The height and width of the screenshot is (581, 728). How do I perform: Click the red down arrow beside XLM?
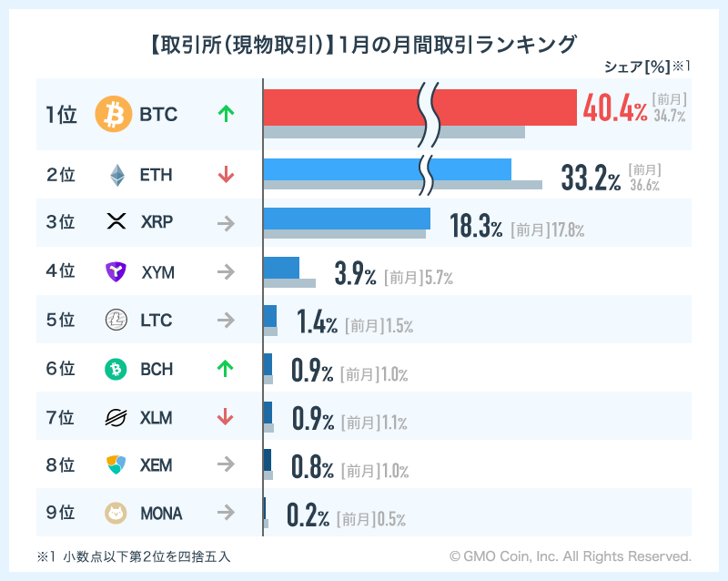(227, 419)
